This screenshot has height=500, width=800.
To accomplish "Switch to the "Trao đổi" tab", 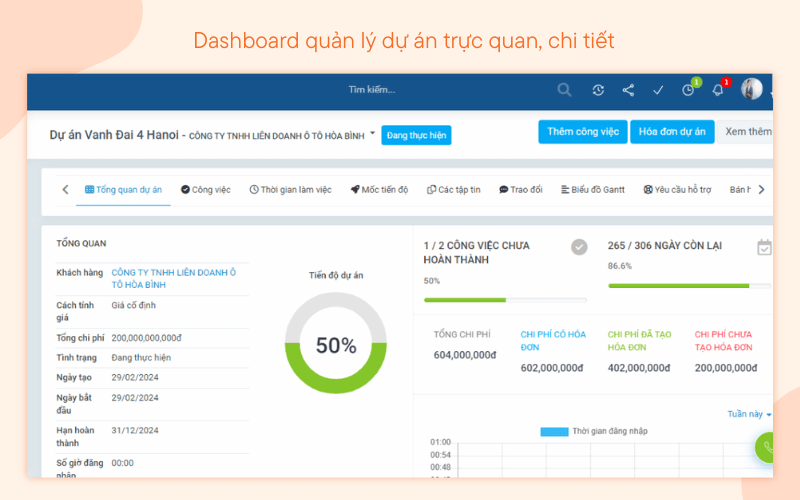I will tap(520, 190).
